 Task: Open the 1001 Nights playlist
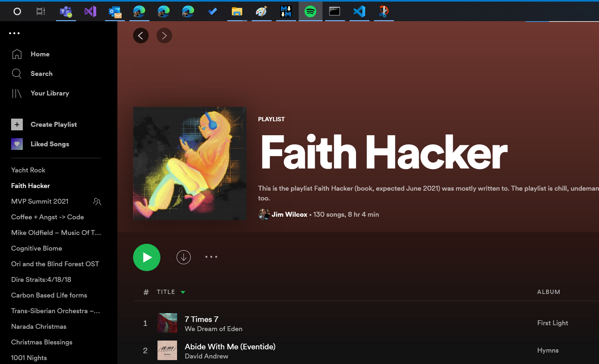[x=29, y=358]
